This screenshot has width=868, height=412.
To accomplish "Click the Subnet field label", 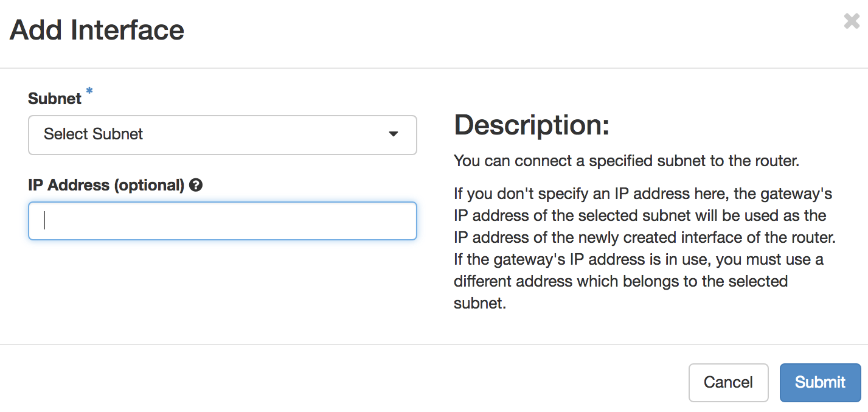I will click(55, 99).
